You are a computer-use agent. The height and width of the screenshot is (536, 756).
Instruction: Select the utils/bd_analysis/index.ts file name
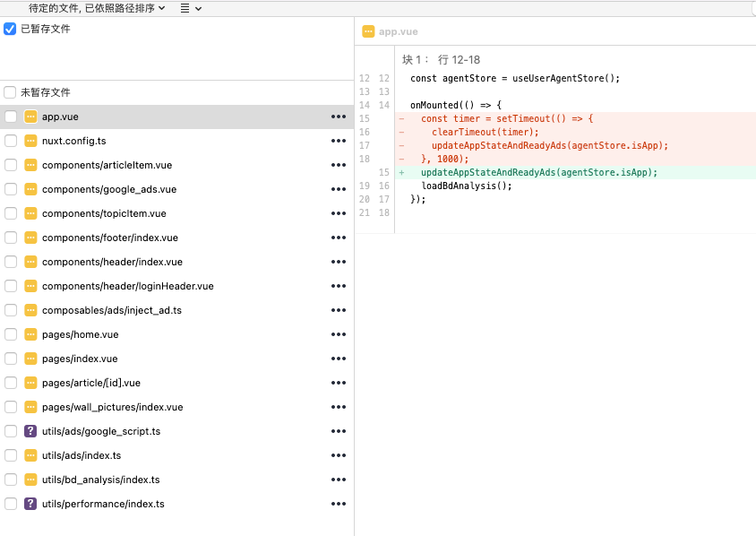100,480
